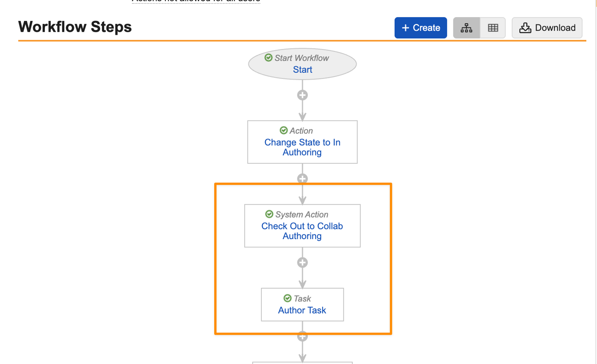Click the Download tray icon
The image size is (597, 364).
pos(525,28)
